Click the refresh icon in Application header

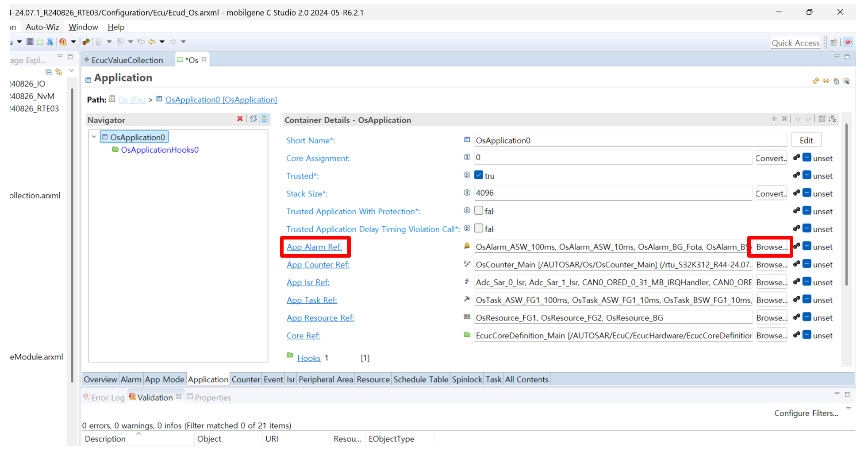[x=815, y=81]
